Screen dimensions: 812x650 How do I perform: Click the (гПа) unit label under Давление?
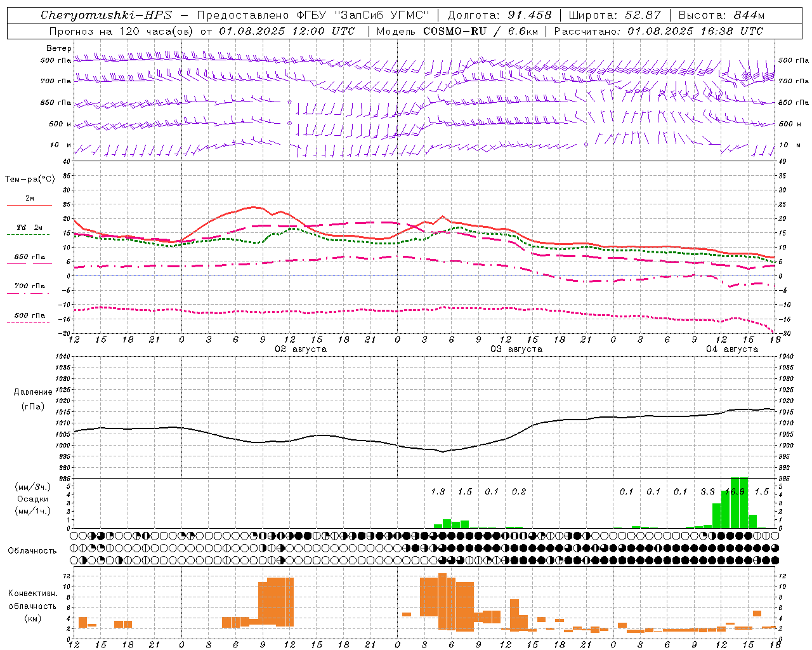(32, 407)
